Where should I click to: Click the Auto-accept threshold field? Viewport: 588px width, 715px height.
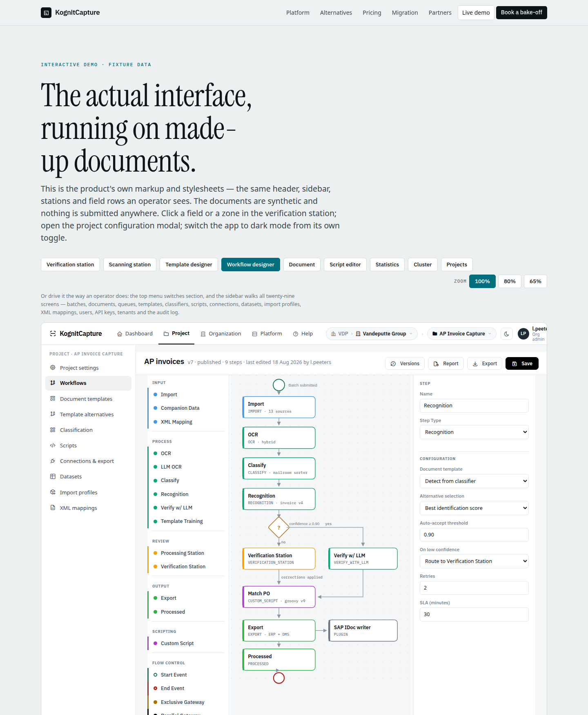(x=474, y=535)
